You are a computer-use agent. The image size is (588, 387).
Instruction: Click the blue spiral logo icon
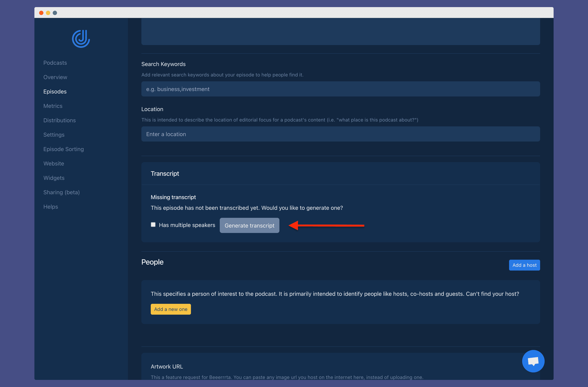81,39
